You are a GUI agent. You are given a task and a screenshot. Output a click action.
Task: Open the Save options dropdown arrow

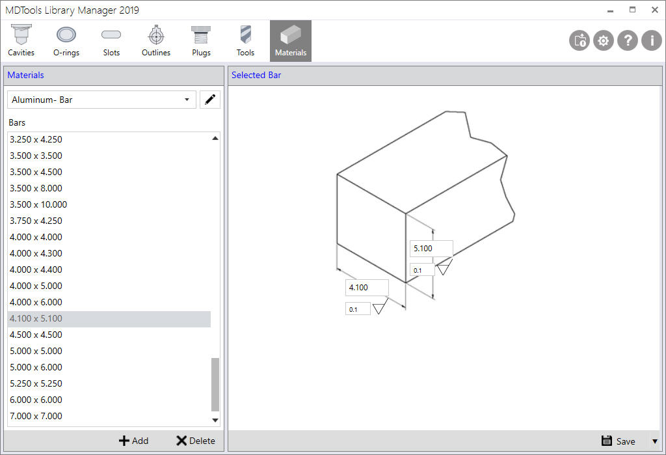[x=655, y=441]
